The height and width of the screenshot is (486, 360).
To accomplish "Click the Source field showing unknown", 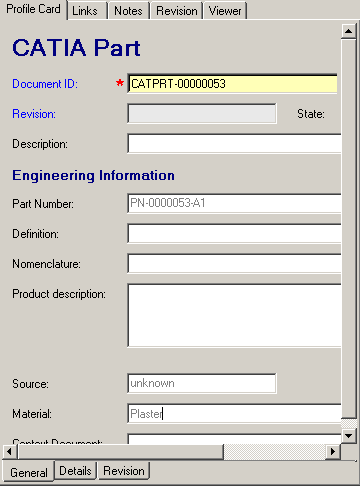I will (202, 383).
